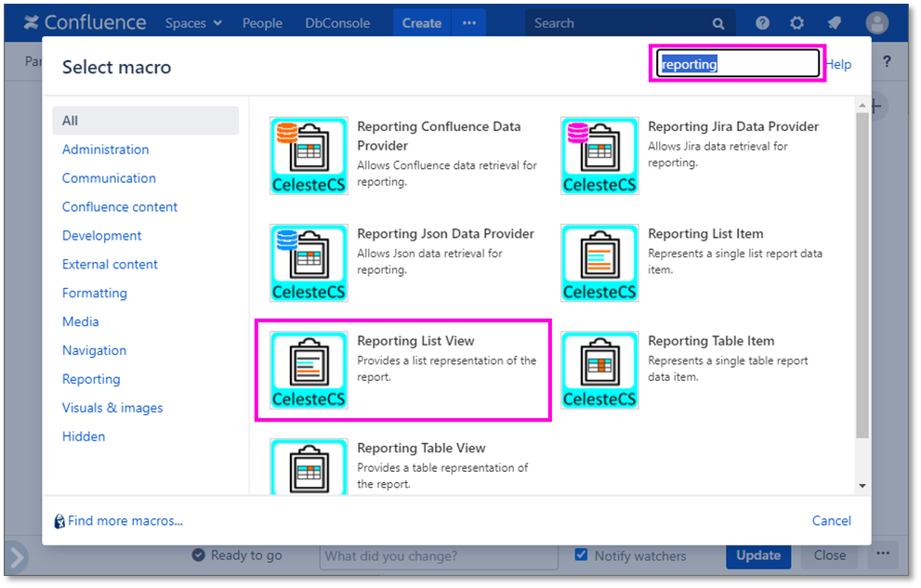Viewport: 921px width, 588px height.
Task: Click the Reporting List View title
Action: (x=415, y=341)
